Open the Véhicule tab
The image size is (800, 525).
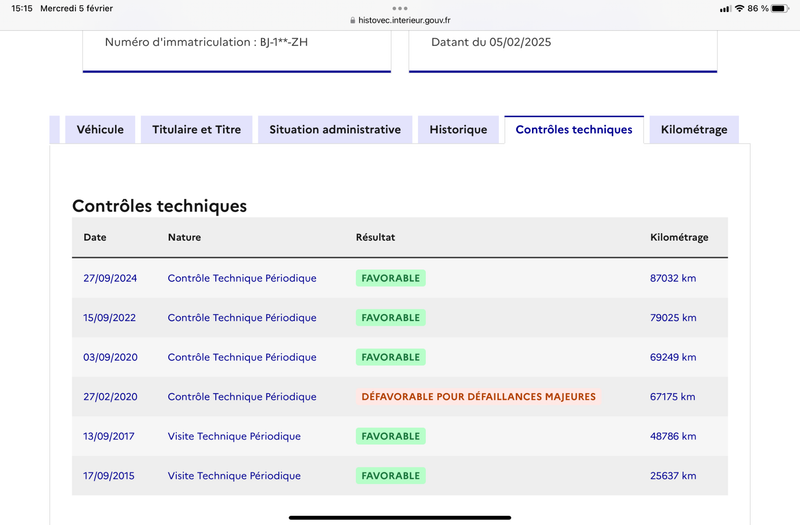tap(100, 130)
